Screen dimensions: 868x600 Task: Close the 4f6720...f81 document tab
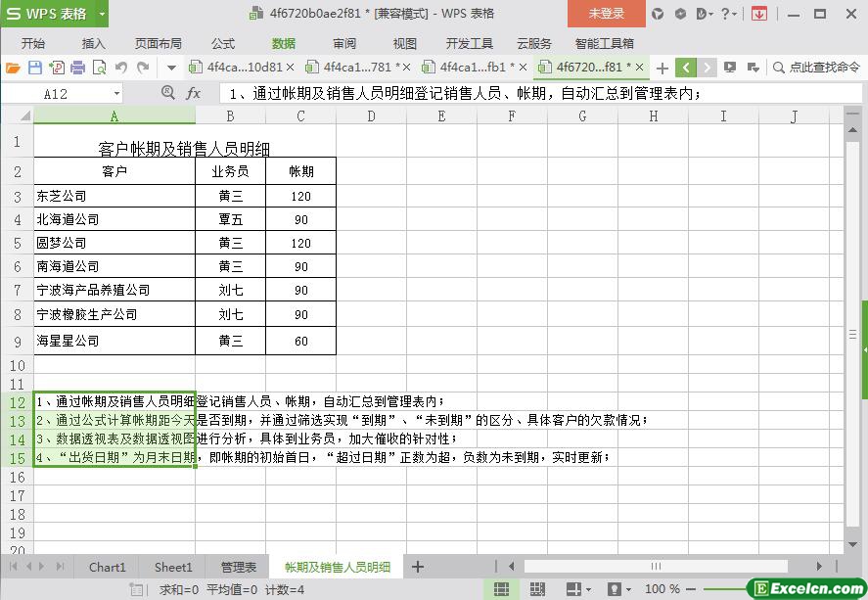coord(639,68)
